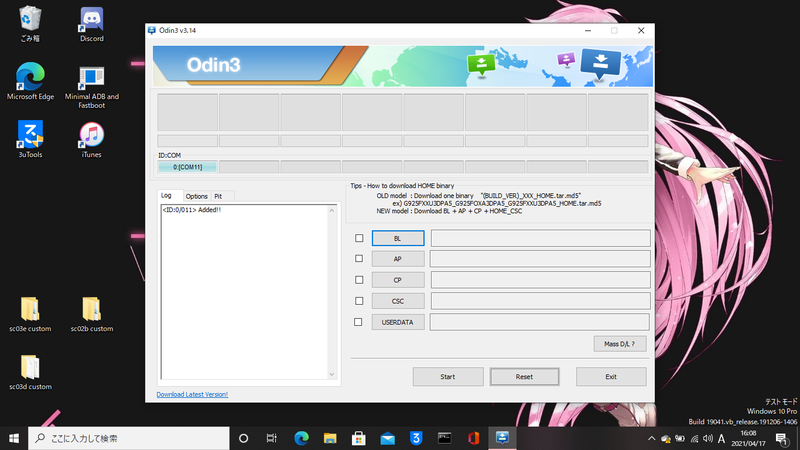This screenshot has width=800, height=450.
Task: Open the notification center icon
Action: pyautogui.click(x=782, y=438)
